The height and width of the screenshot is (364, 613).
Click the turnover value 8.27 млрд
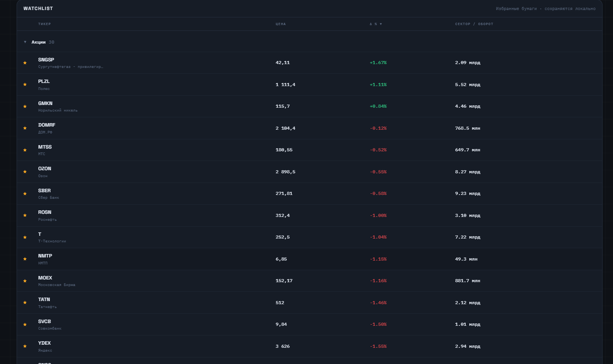pos(468,172)
